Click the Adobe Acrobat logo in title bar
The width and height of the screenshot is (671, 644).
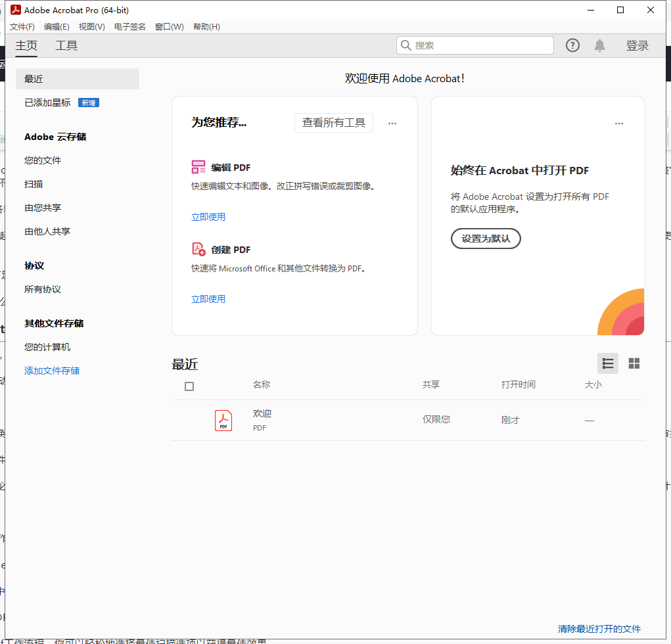14,10
